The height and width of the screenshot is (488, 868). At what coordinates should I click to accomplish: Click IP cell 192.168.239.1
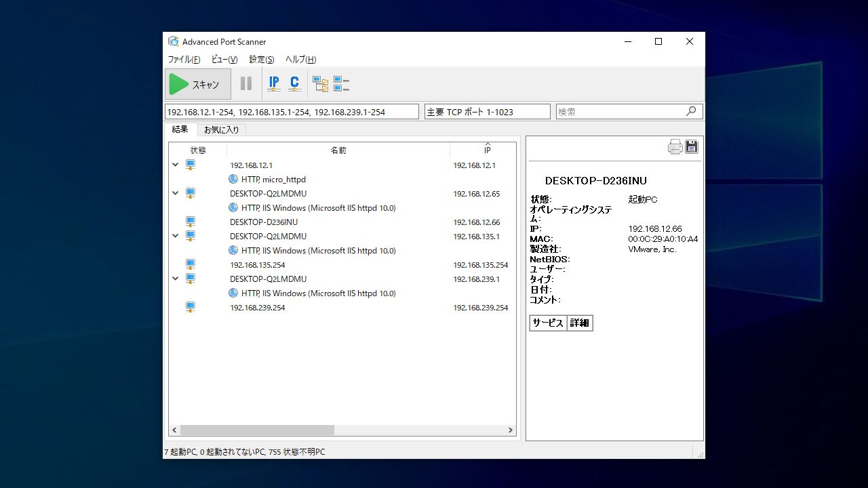476,279
